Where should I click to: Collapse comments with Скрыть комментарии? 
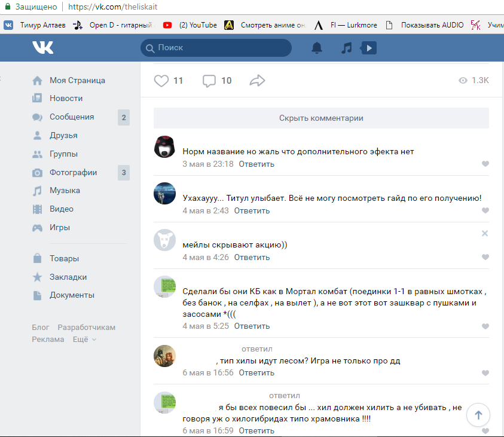point(321,118)
